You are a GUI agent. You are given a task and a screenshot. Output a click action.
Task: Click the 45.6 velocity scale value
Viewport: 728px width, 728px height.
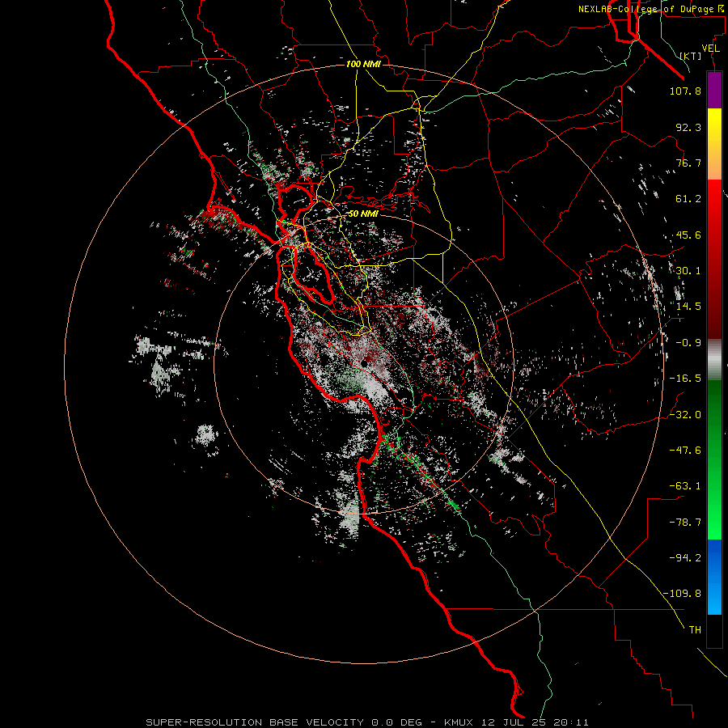(x=688, y=235)
